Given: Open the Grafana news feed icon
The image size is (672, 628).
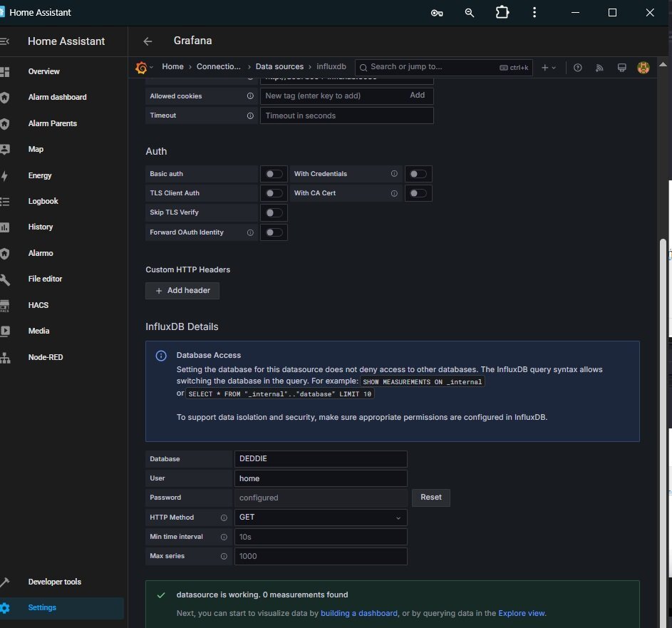Looking at the screenshot, I should pyautogui.click(x=599, y=68).
